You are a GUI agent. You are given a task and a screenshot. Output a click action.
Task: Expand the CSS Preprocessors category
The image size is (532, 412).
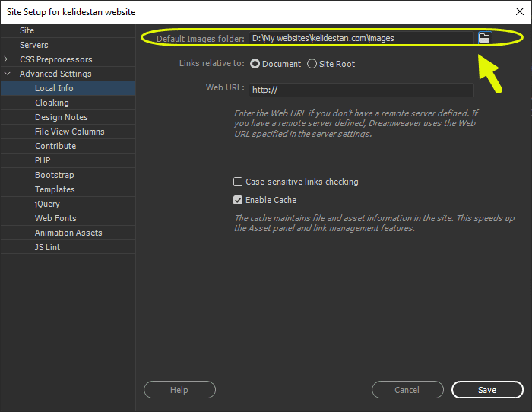coord(6,59)
